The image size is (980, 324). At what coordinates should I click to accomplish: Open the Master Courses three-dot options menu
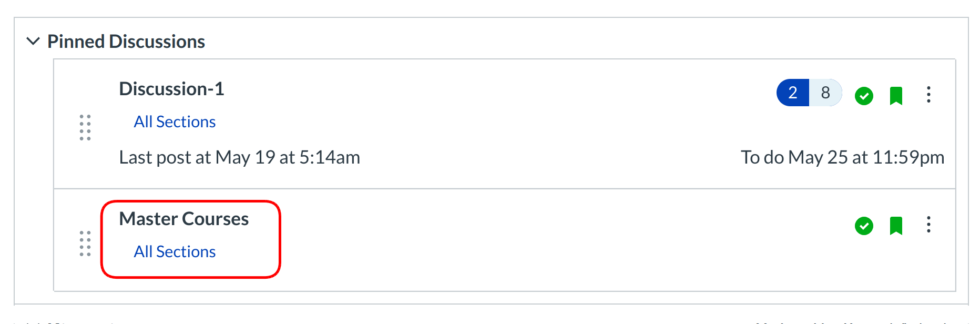point(928,225)
